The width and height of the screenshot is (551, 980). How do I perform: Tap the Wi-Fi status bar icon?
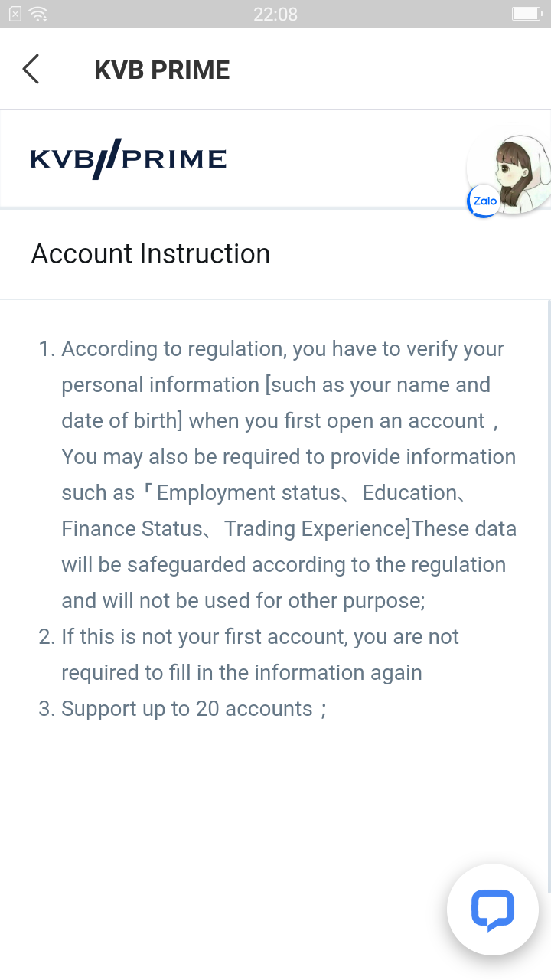(x=37, y=14)
